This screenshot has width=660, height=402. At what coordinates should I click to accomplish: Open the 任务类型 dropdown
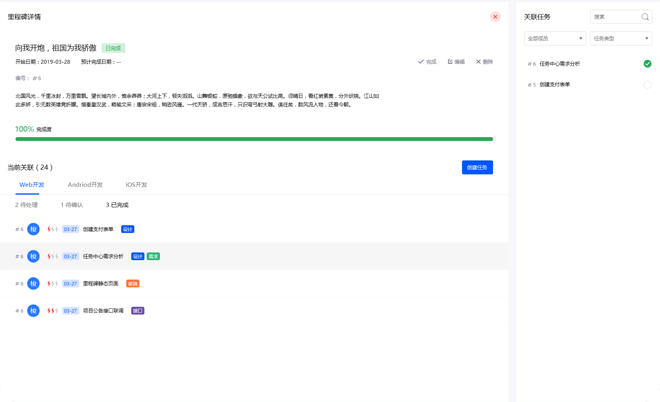pos(621,39)
